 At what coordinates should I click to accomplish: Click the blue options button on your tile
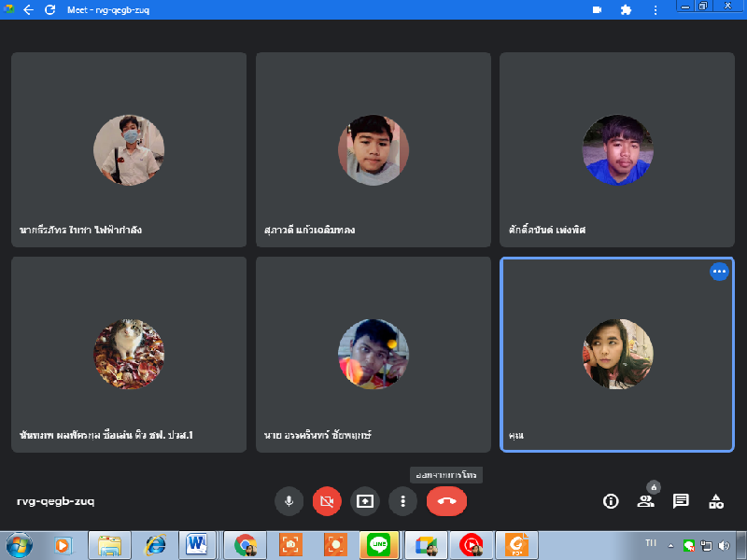(718, 272)
